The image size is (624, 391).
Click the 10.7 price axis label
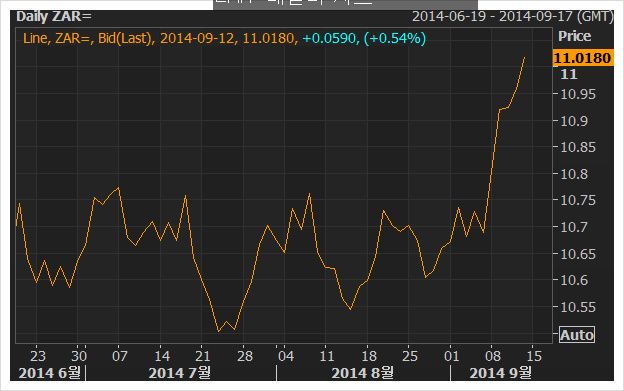point(573,227)
